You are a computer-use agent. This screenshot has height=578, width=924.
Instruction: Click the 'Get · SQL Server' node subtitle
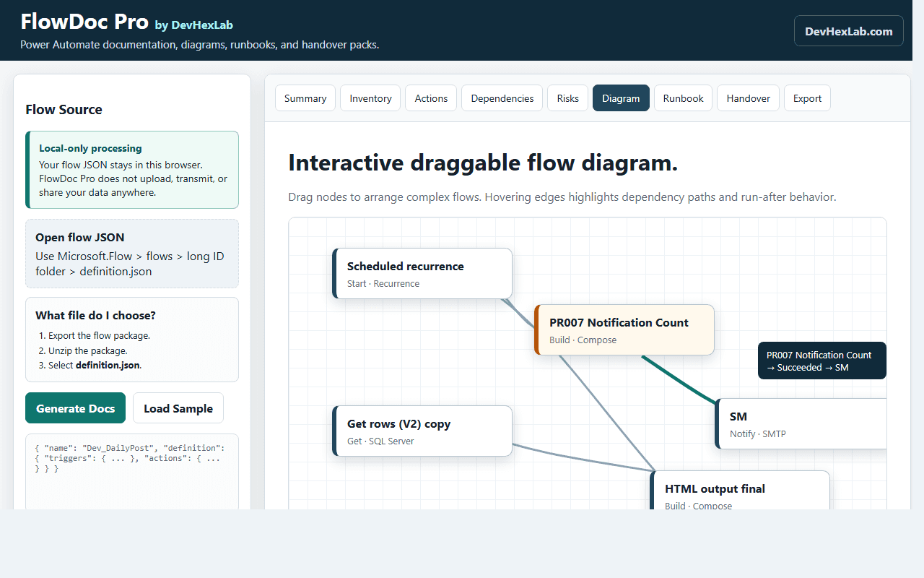[x=380, y=441]
